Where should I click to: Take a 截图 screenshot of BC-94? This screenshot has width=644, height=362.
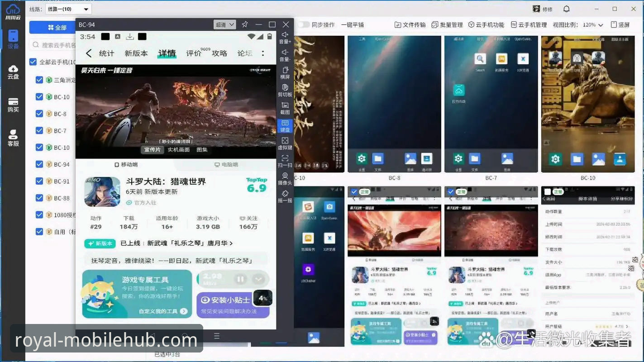[x=285, y=108]
